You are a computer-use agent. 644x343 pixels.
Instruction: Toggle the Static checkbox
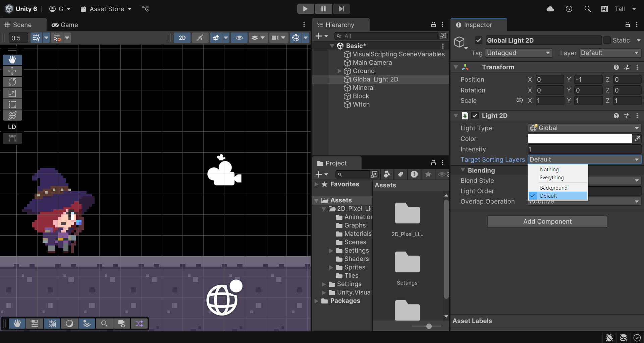tap(607, 40)
